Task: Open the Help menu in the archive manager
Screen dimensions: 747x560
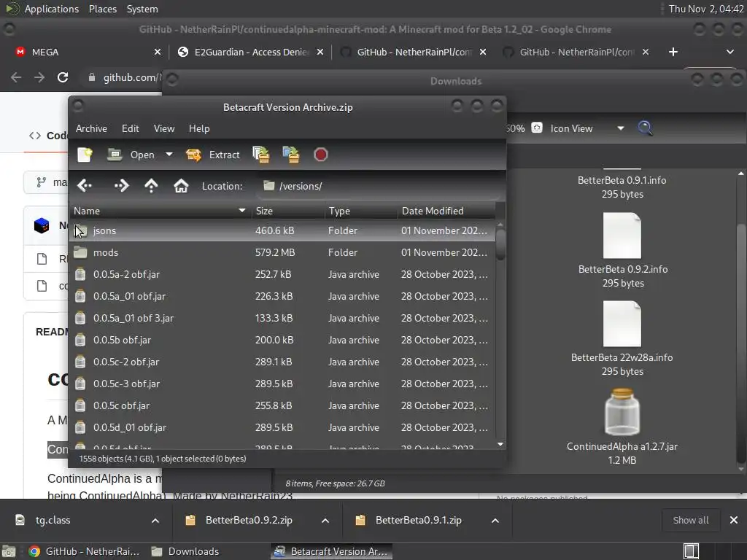Action: click(199, 128)
